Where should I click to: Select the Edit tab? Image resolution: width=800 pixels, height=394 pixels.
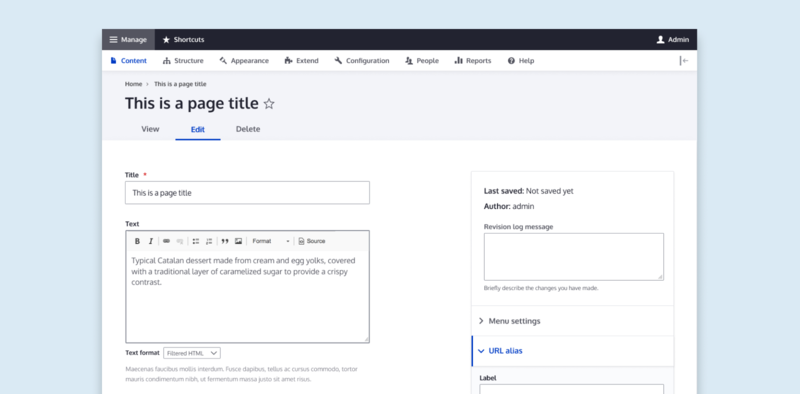(x=198, y=130)
